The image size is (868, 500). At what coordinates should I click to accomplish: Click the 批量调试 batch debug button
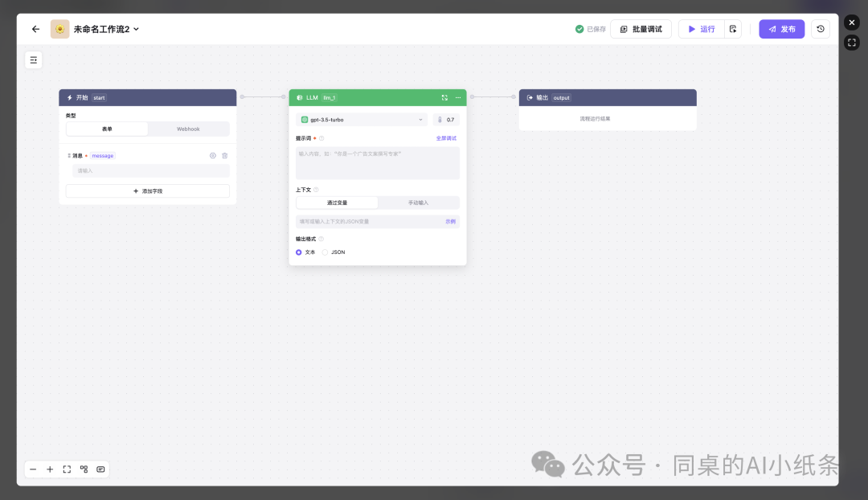[x=641, y=29]
